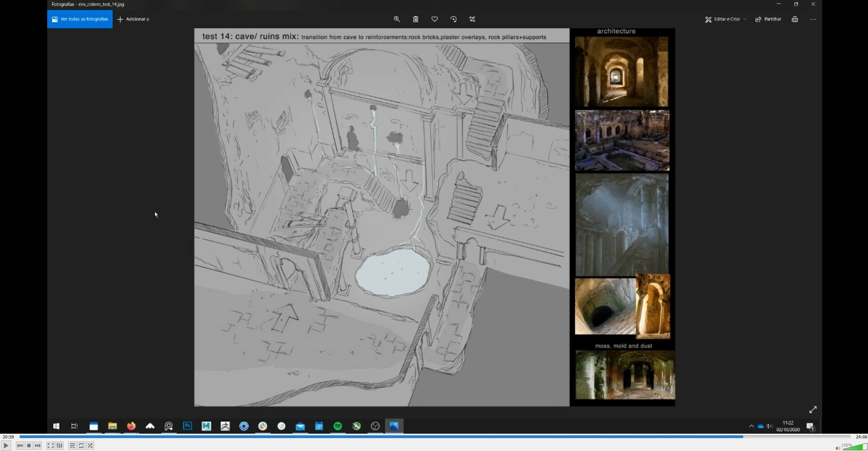Click the zoom magnifier icon in Photos
This screenshot has height=451, width=868.
(397, 19)
